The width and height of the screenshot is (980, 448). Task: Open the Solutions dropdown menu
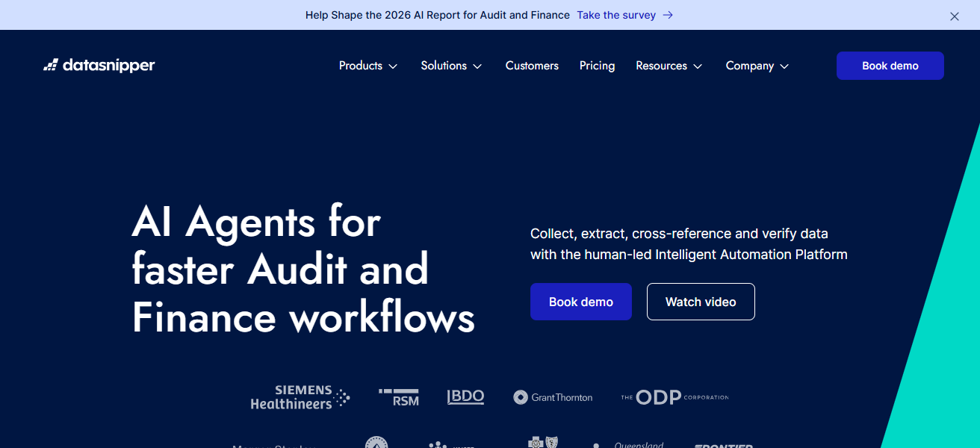tap(451, 66)
